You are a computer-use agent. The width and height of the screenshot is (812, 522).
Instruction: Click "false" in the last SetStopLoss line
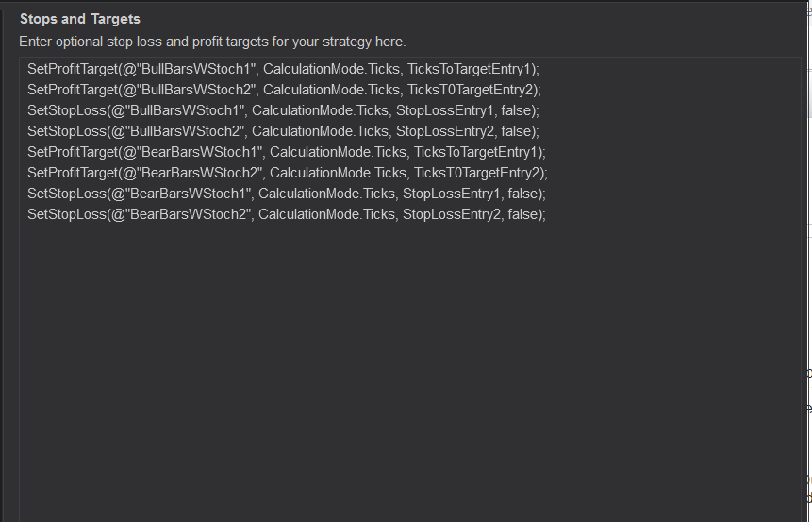[523, 214]
